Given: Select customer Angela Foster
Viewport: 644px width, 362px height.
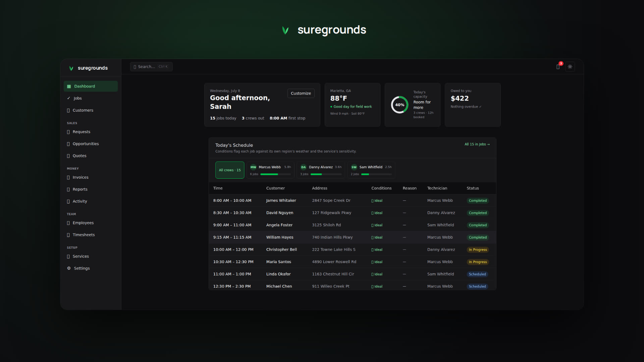Looking at the screenshot, I should [x=279, y=225].
